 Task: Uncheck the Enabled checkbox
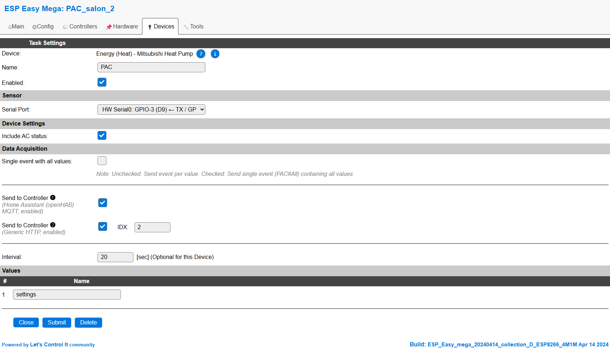(x=102, y=82)
